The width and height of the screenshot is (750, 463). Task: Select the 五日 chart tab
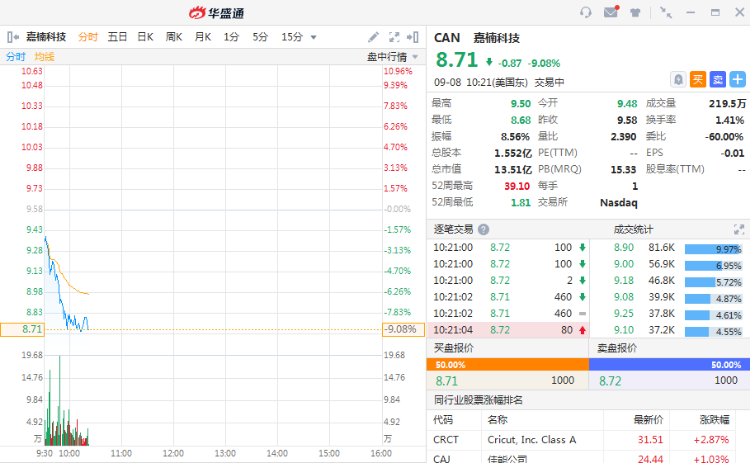coord(117,37)
